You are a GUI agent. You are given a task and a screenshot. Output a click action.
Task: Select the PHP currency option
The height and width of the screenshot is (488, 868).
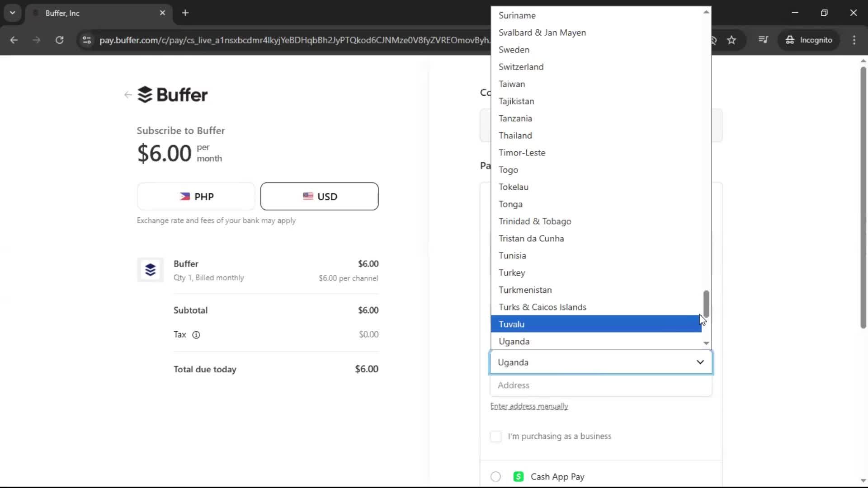(196, 196)
